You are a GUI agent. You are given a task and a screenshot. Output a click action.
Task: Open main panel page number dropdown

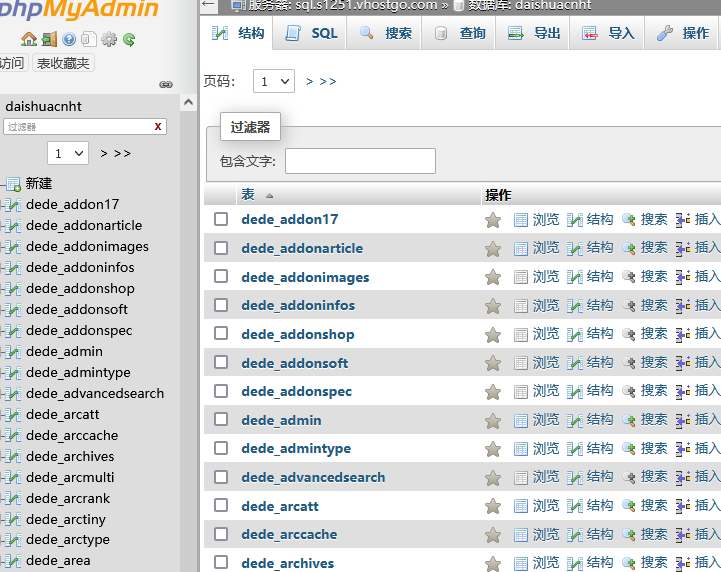click(273, 81)
